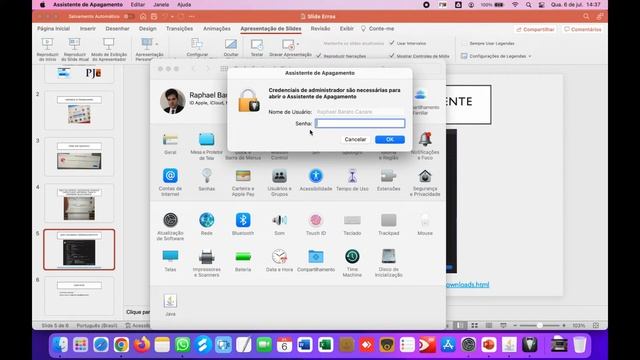This screenshot has height=360, width=640.
Task: Toggle Salvamento Automático switch in PowerPoint
Action: [129, 16]
